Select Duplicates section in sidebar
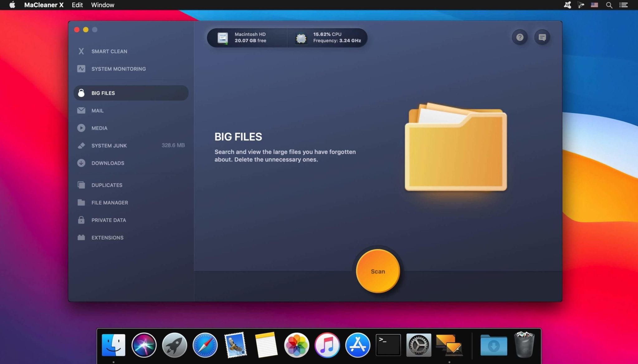The image size is (638, 364). [107, 185]
